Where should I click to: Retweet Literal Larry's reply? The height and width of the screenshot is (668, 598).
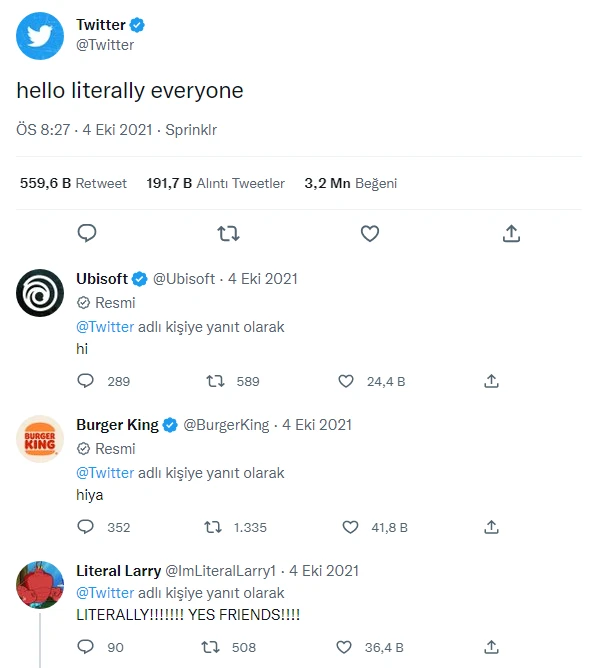[210, 647]
